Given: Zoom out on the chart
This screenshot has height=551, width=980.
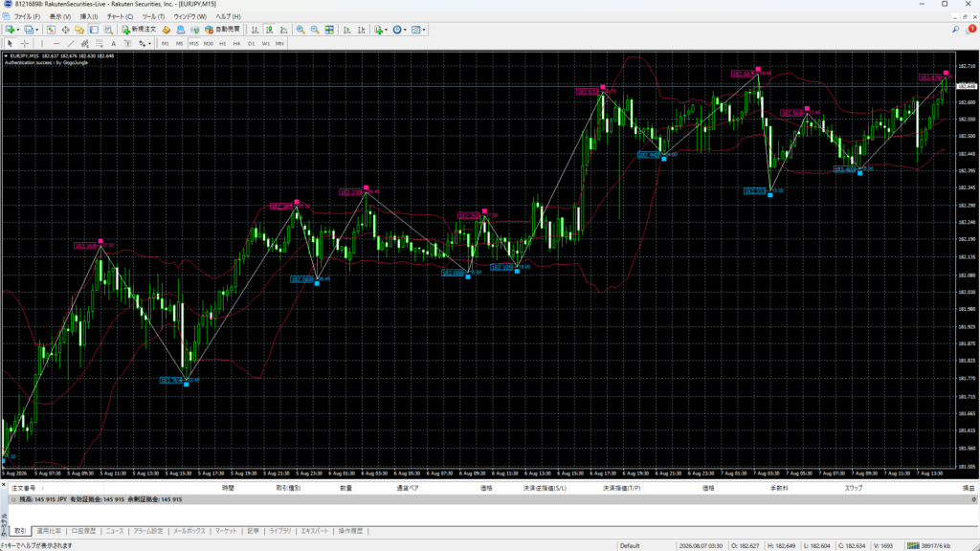Looking at the screenshot, I should (x=315, y=30).
